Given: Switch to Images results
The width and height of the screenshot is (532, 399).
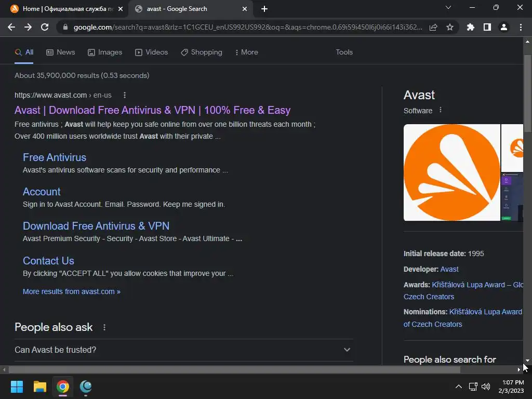Looking at the screenshot, I should click(x=105, y=52).
